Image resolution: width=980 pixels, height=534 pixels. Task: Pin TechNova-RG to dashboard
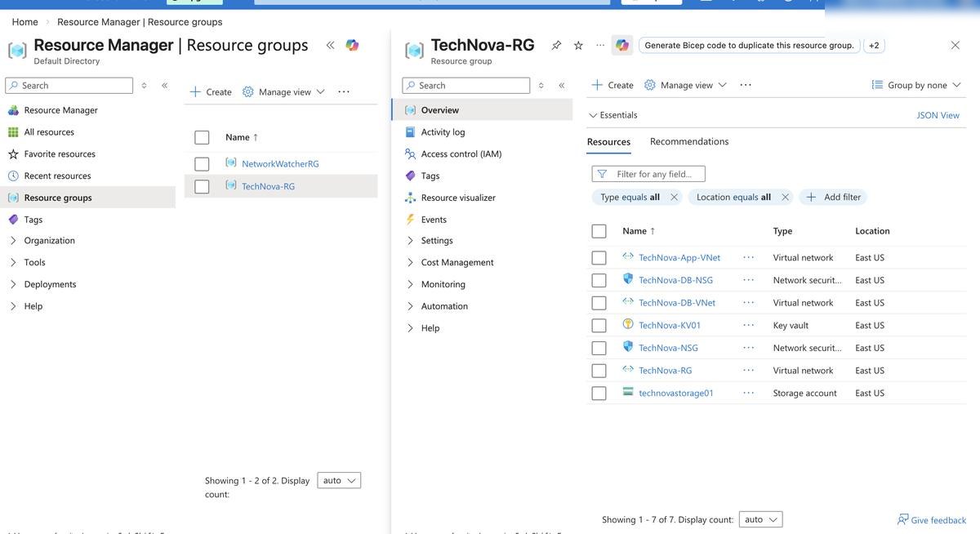pyautogui.click(x=556, y=45)
